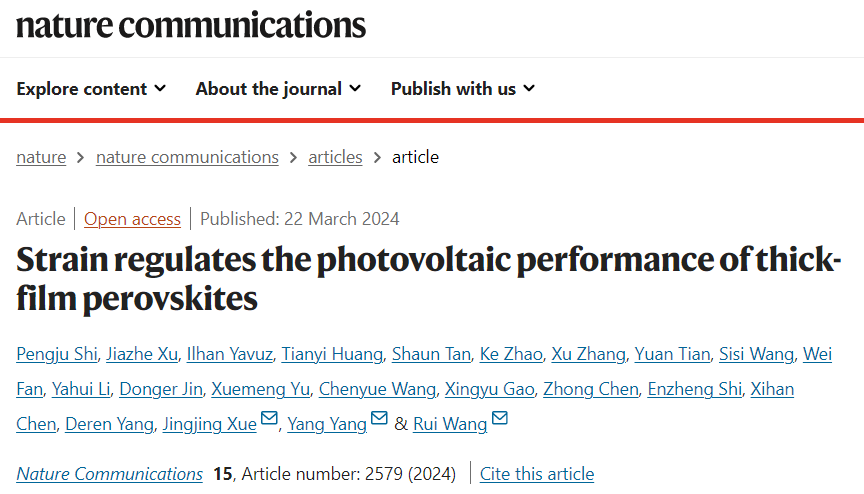This screenshot has width=864, height=494.
Task: Expand the Publish with us menu
Action: tap(463, 89)
